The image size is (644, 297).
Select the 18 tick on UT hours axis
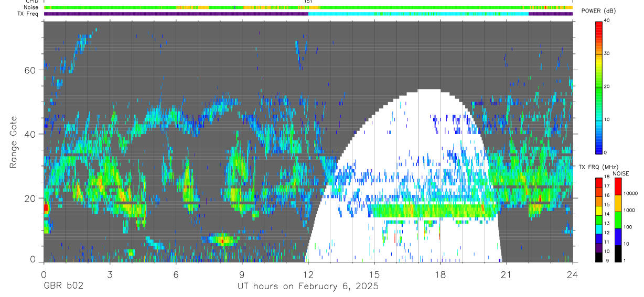[x=441, y=273]
